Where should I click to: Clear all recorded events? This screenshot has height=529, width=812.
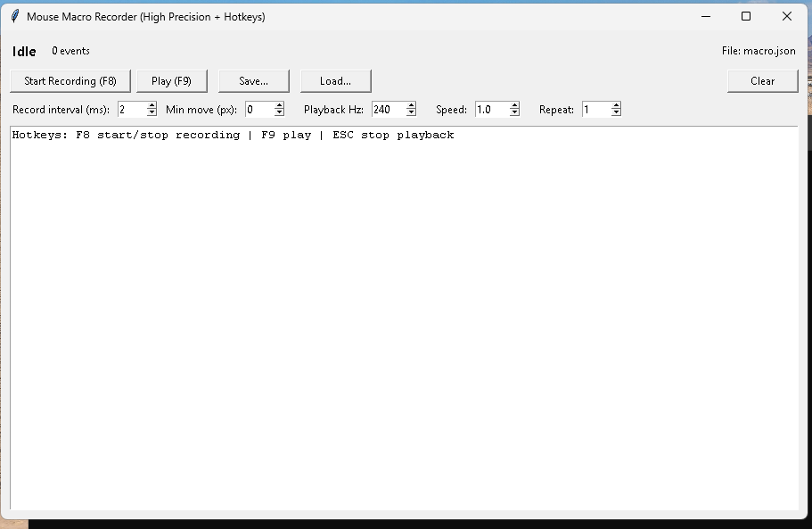[x=762, y=80]
